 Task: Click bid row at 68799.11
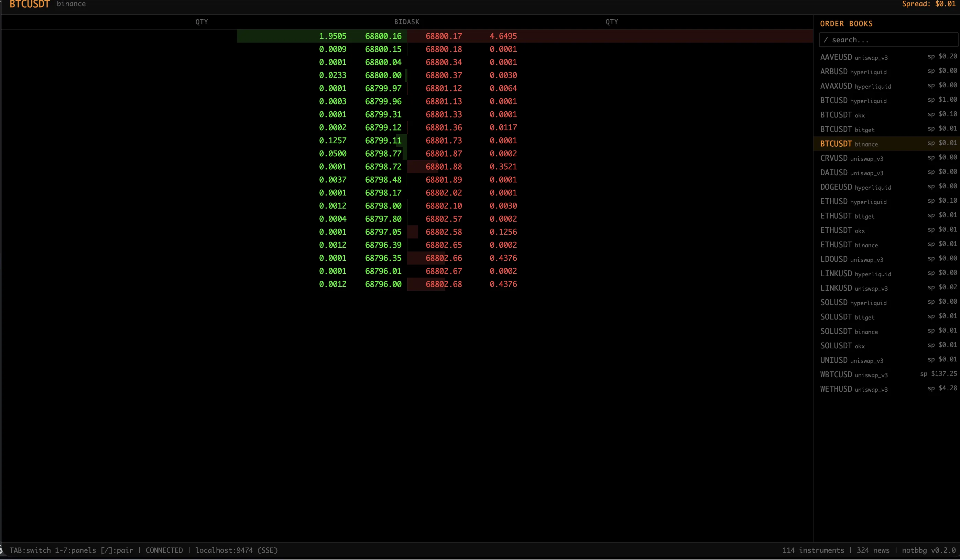coord(383,141)
